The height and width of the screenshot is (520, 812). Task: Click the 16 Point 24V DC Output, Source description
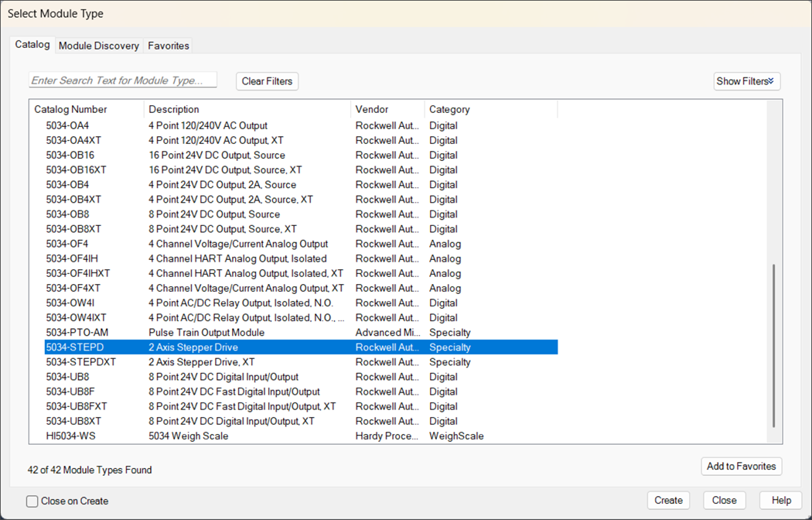pyautogui.click(x=217, y=156)
